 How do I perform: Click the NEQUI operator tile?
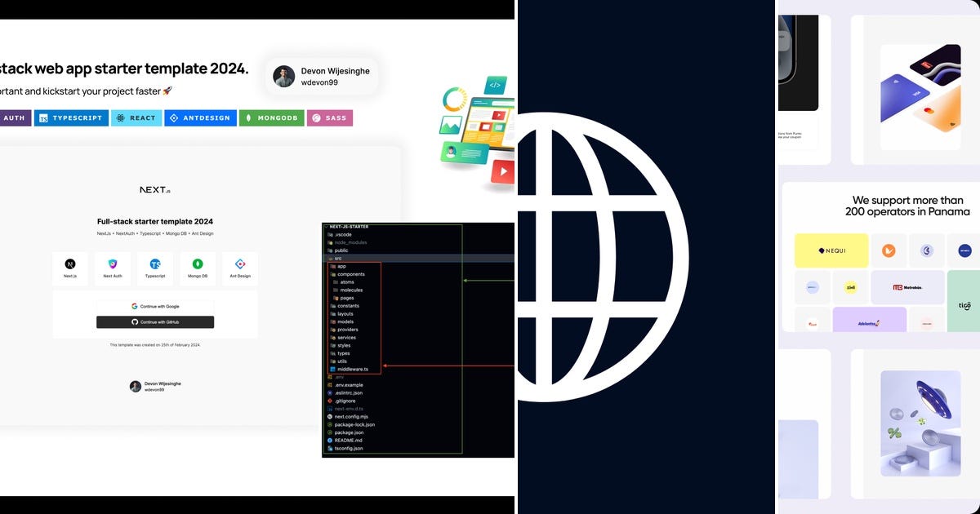point(831,250)
